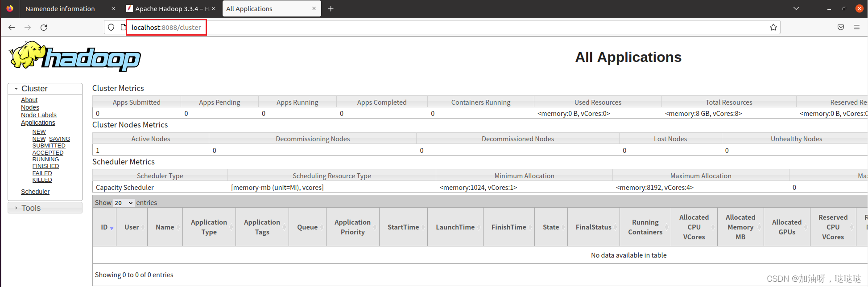Click the page info icon in address bar

(x=123, y=28)
